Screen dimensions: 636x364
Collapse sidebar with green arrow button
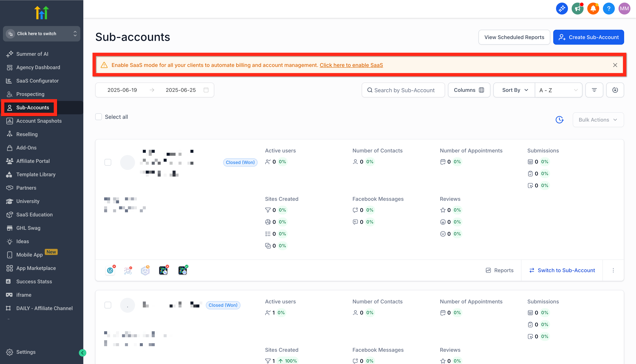tap(83, 352)
